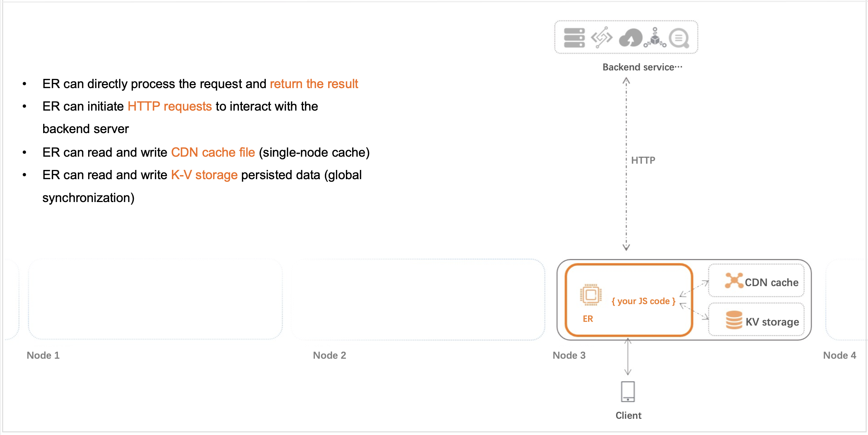
Task: Click the Client mobile phone icon
Action: point(628,391)
